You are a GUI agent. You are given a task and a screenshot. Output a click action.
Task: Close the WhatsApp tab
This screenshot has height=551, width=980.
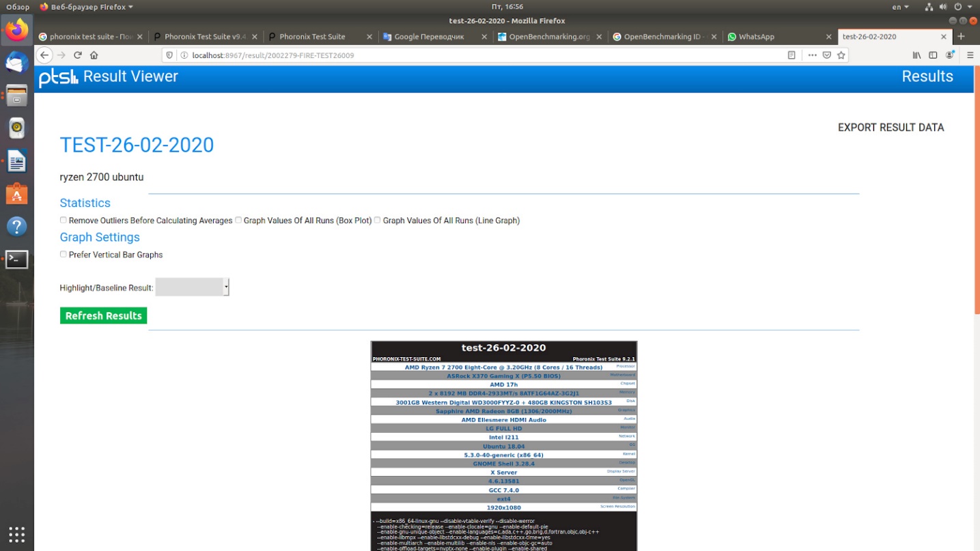[828, 37]
